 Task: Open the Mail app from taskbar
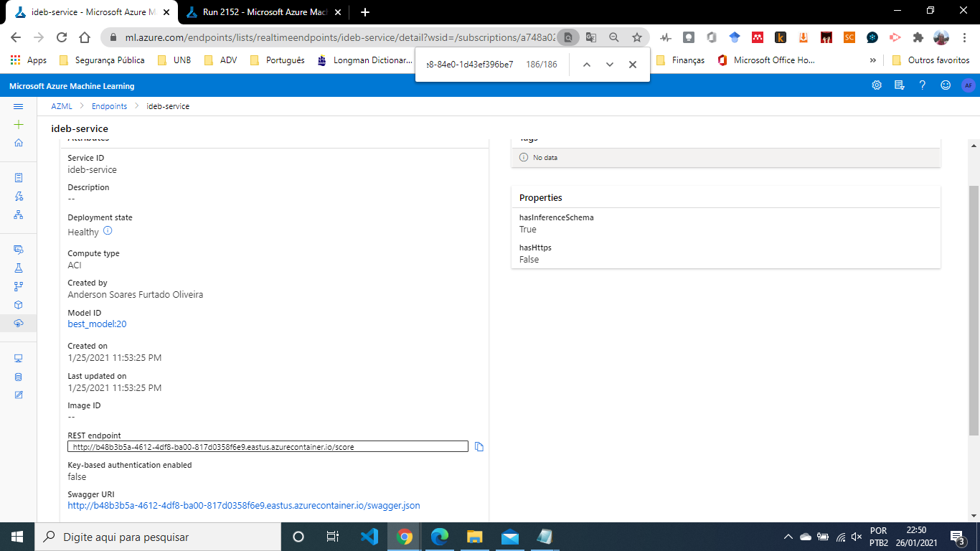509,537
